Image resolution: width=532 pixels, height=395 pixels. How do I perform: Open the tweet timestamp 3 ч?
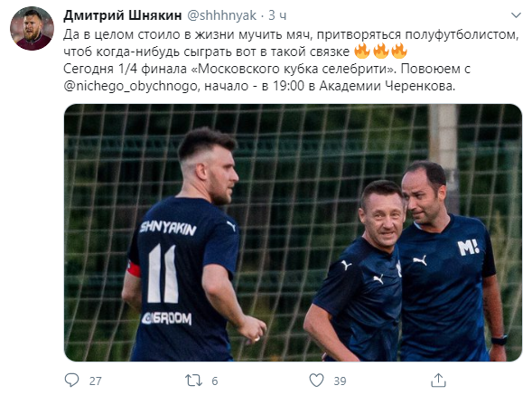tap(277, 15)
